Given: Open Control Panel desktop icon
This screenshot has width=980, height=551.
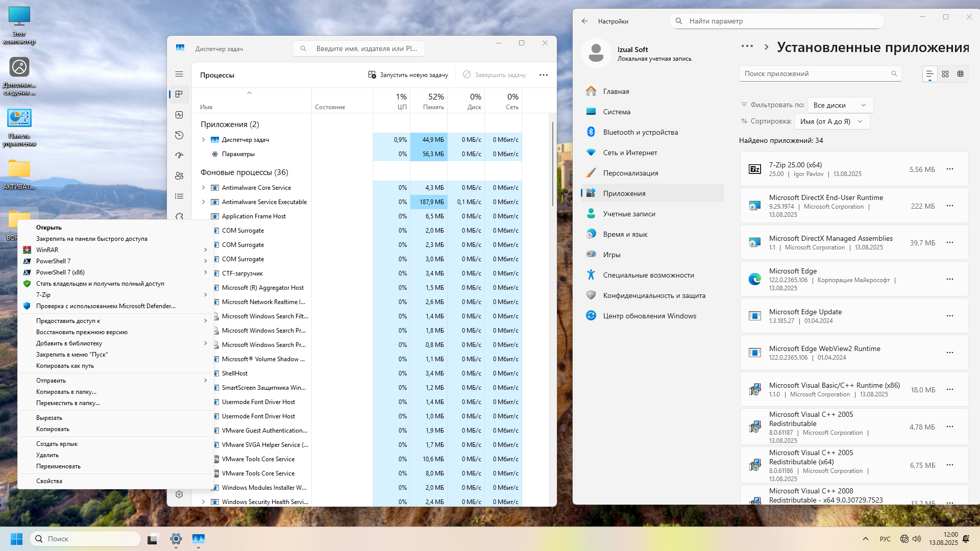Looking at the screenshot, I should [19, 128].
